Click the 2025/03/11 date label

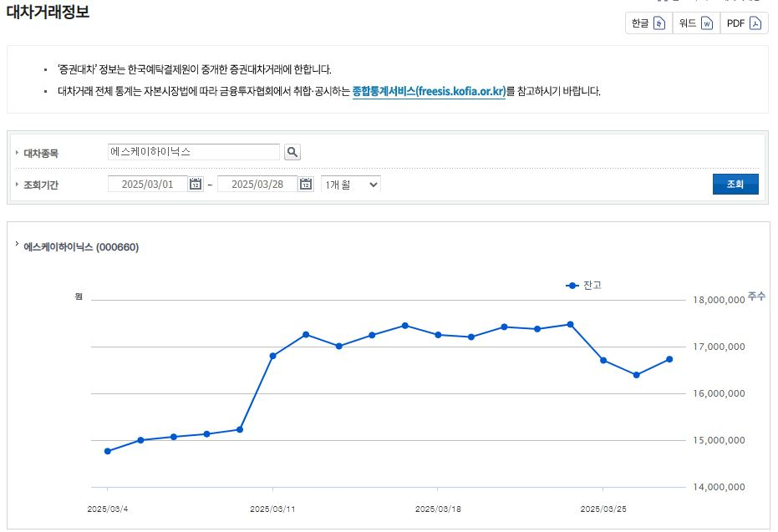pos(272,509)
